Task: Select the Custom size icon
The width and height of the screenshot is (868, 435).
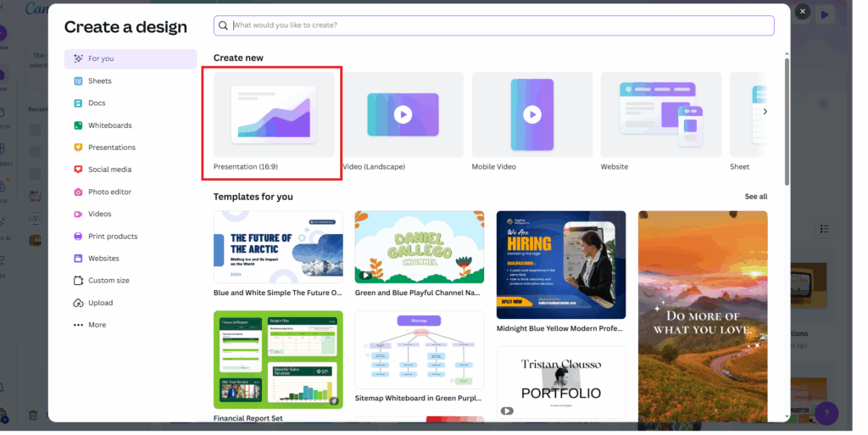Action: 78,281
